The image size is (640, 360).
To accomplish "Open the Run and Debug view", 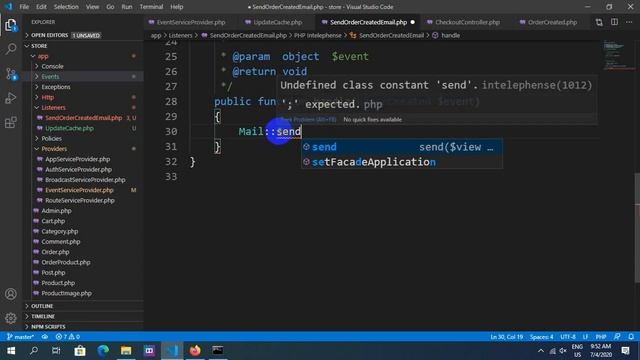I will tap(11, 98).
